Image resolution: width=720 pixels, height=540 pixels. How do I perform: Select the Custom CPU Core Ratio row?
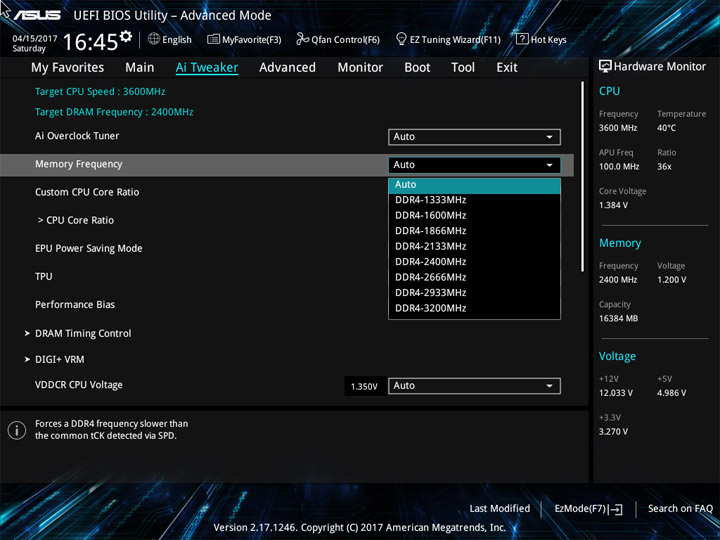click(x=287, y=192)
